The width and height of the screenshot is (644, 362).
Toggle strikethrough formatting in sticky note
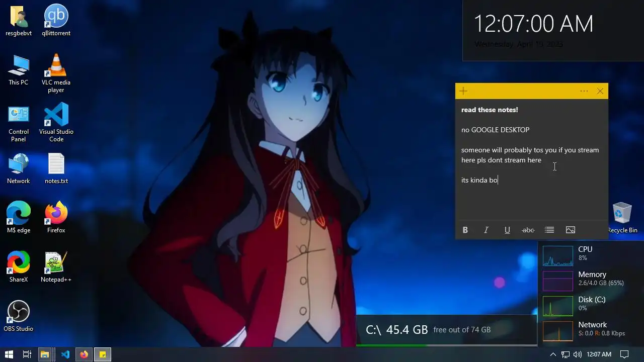coord(528,230)
